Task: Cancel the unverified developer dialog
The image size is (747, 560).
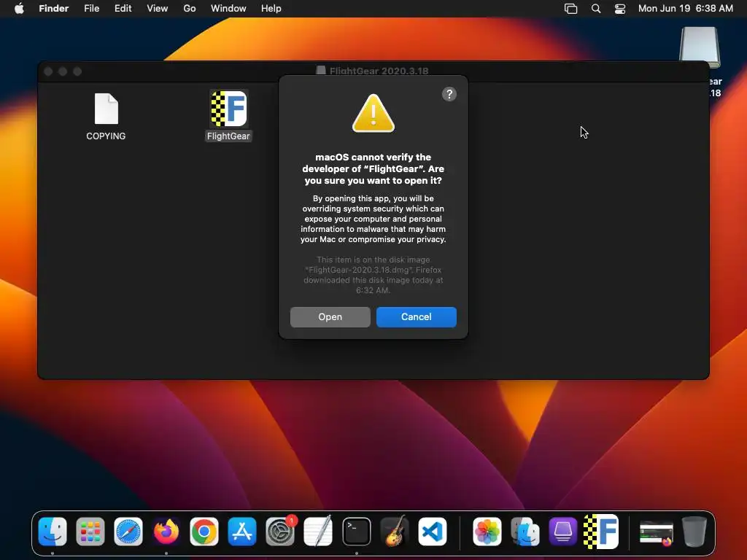Action: (416, 316)
